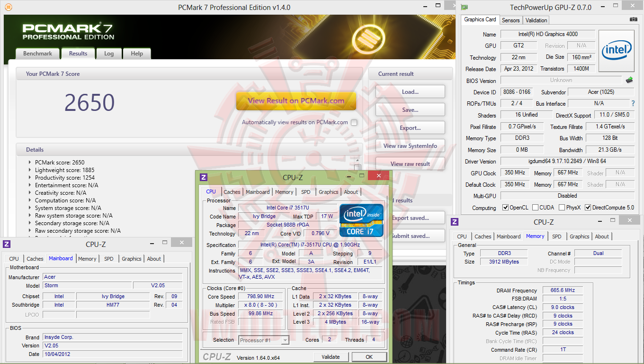Open Mainboard tab in CPU-Z Memory window
Screen dimensions: 644x364
click(509, 237)
